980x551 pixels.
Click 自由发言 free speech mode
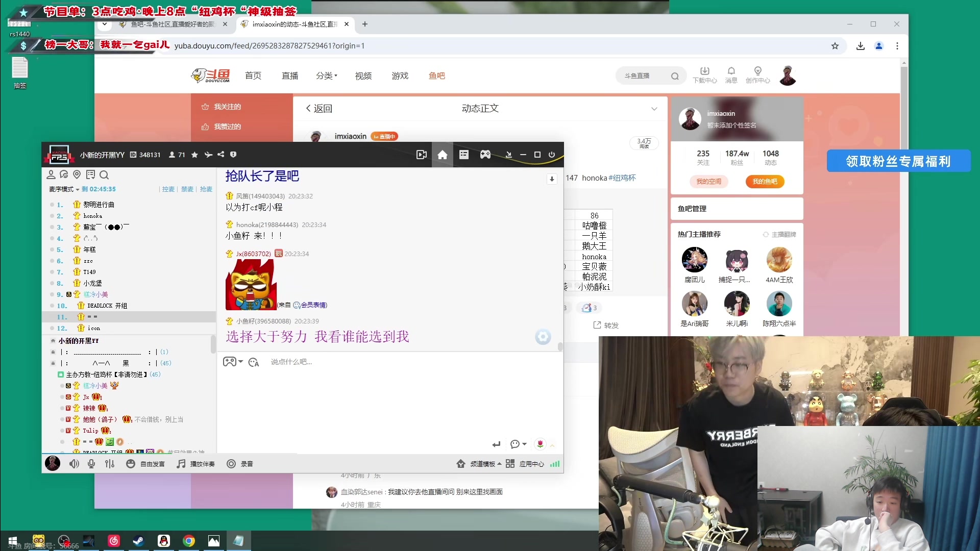146,464
